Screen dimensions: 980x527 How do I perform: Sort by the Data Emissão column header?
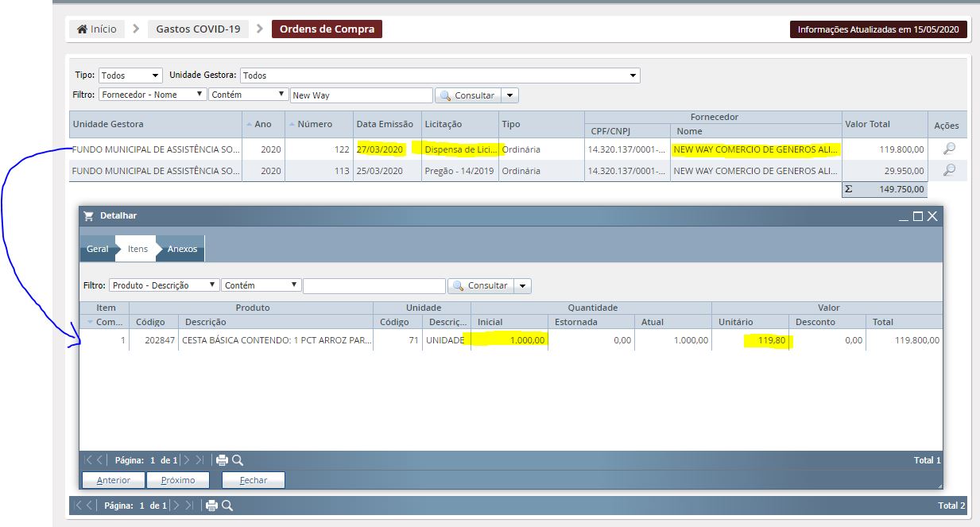click(387, 124)
